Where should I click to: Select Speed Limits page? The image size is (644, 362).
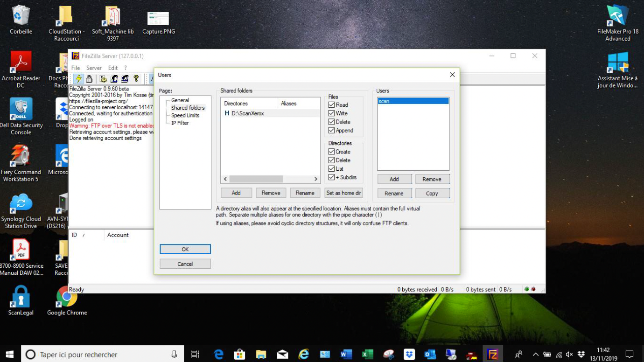pyautogui.click(x=185, y=115)
